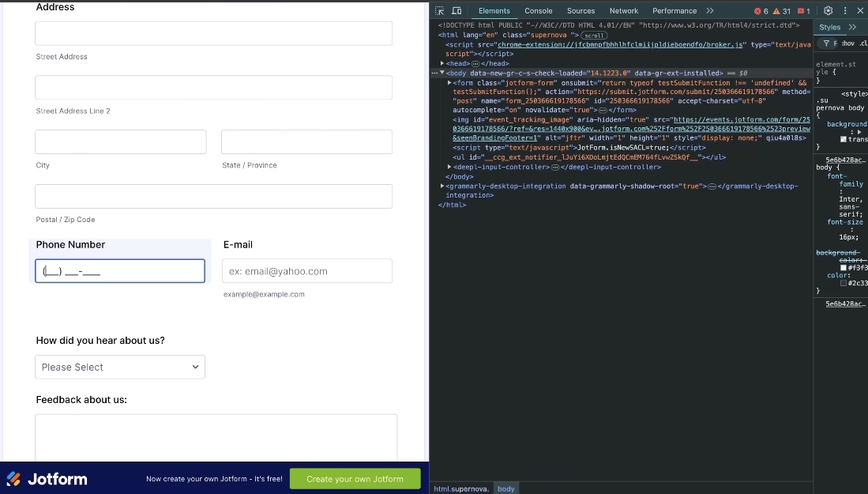Click the City input field

121,141
